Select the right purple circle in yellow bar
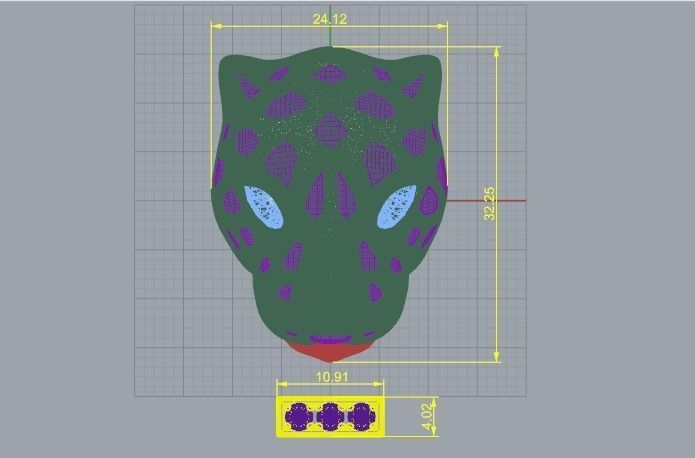Image resolution: width=695 pixels, height=458 pixels. pos(362,417)
